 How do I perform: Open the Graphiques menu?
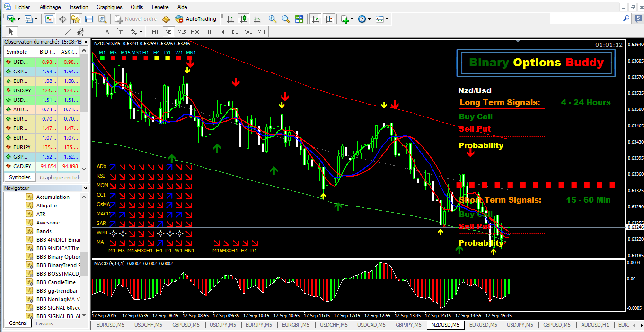[109, 7]
